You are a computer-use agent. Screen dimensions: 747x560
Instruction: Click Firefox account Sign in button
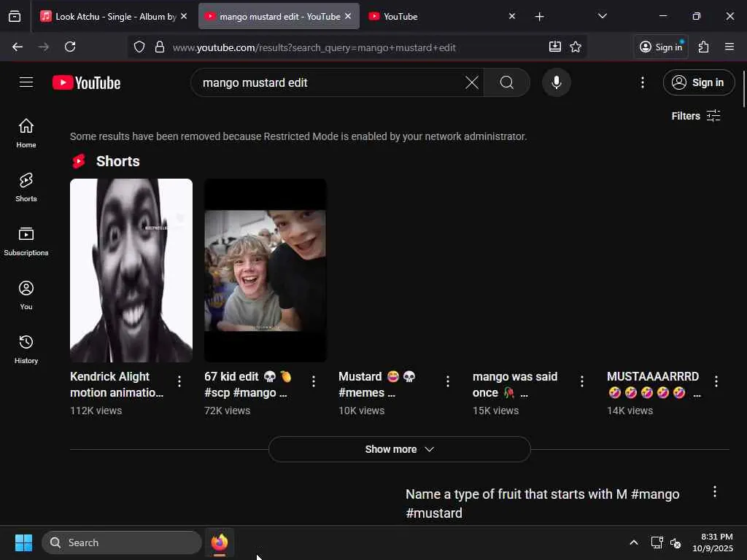pos(661,47)
